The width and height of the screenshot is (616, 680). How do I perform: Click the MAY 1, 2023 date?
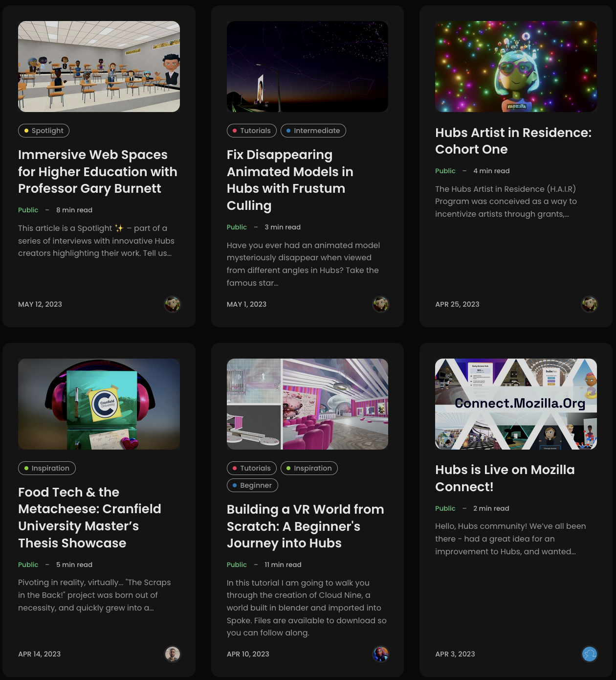(246, 304)
